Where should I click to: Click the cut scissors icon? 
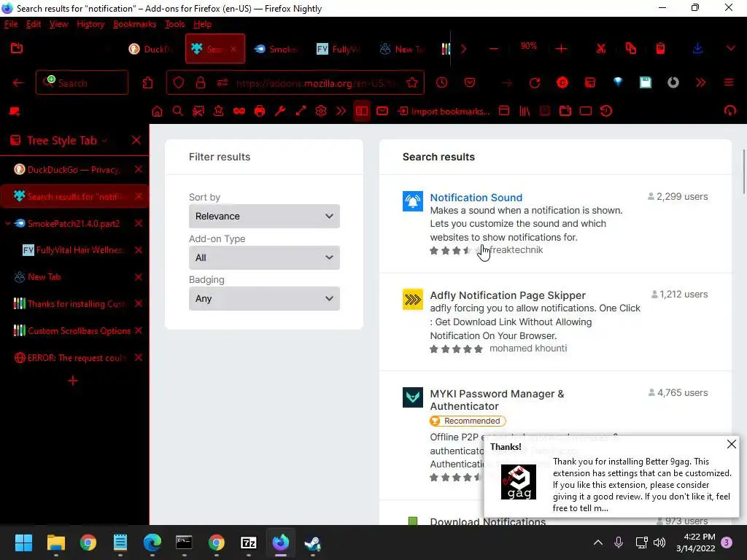click(601, 48)
